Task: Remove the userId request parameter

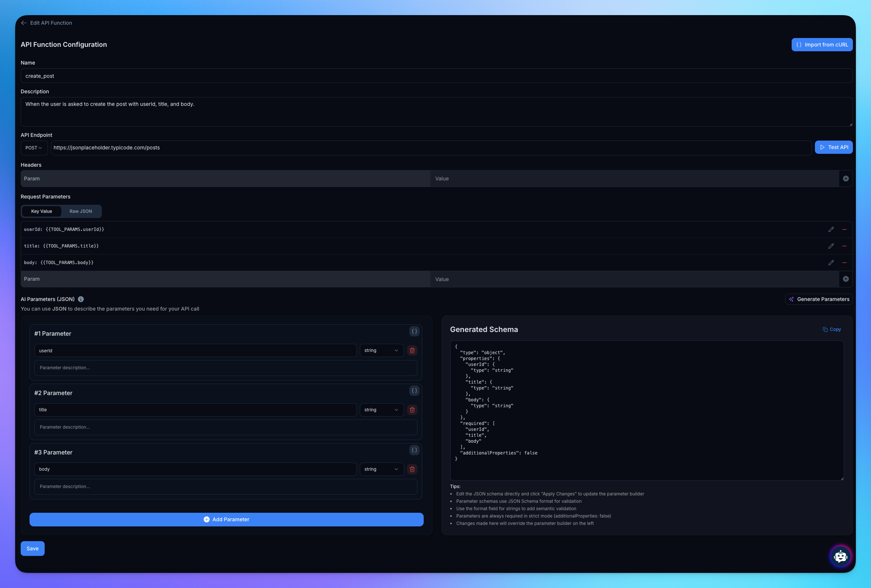Action: coord(844,229)
